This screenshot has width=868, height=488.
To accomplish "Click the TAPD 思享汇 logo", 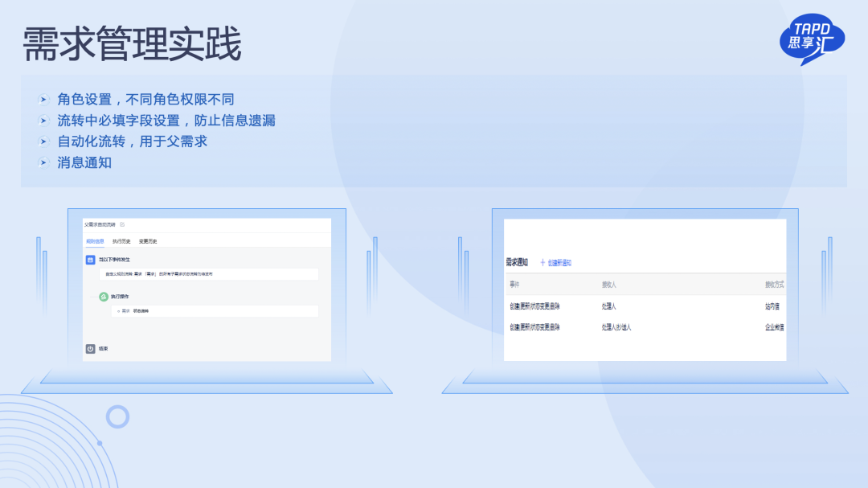I will (x=812, y=39).
